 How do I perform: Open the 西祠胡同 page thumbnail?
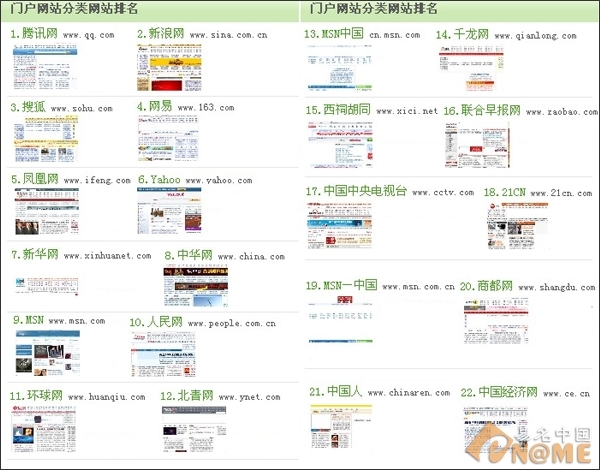click(340, 145)
